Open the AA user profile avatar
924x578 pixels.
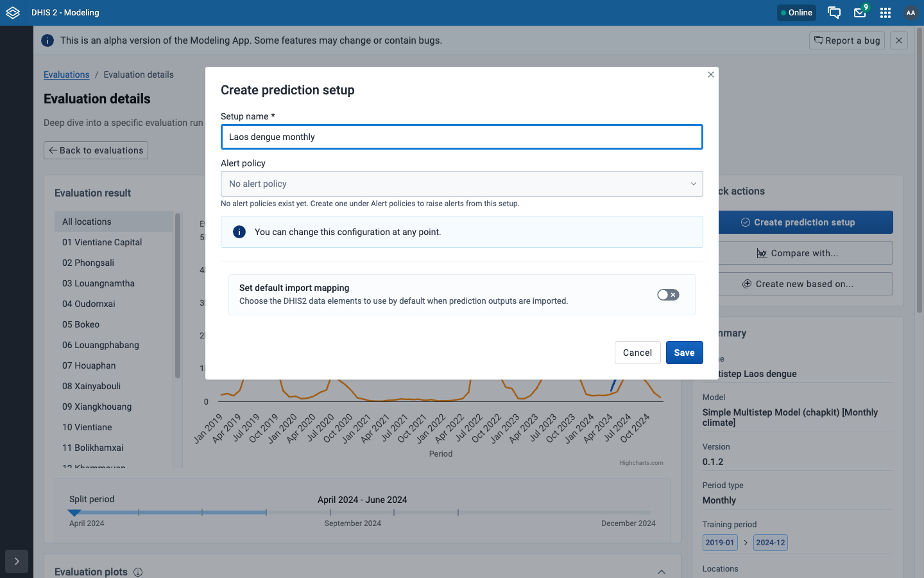click(x=911, y=13)
